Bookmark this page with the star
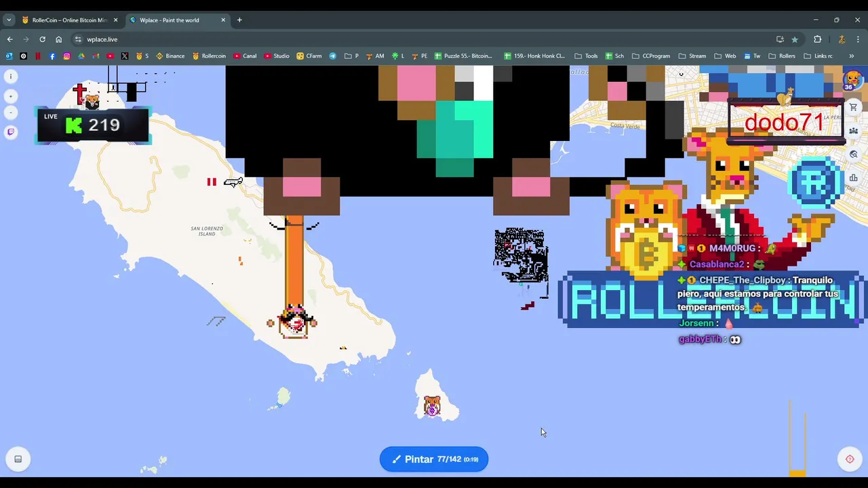The image size is (868, 488). pyautogui.click(x=795, y=39)
